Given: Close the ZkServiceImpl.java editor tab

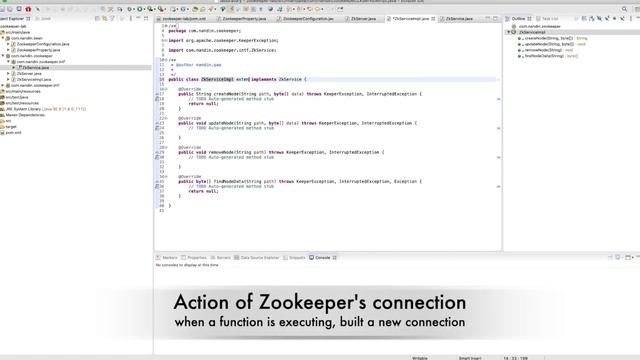Looking at the screenshot, I should 433,19.
